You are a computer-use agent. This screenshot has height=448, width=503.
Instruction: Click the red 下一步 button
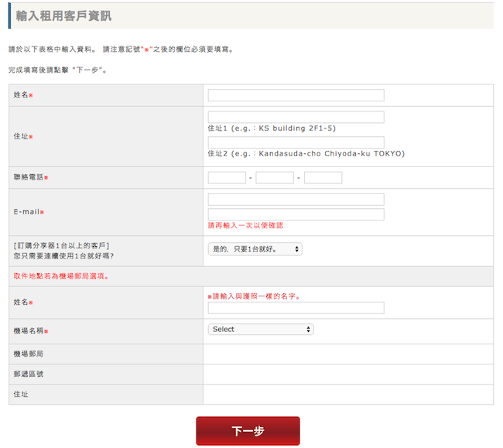tap(248, 431)
